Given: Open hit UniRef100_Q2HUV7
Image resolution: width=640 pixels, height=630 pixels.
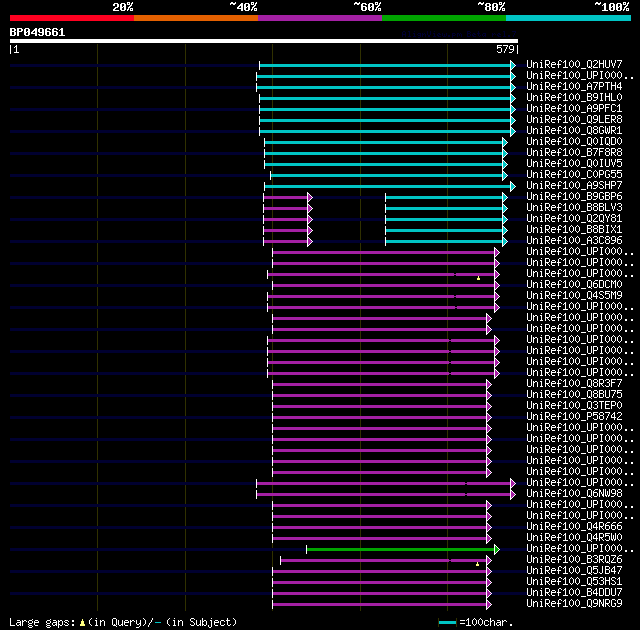Looking at the screenshot, I should (574, 64).
